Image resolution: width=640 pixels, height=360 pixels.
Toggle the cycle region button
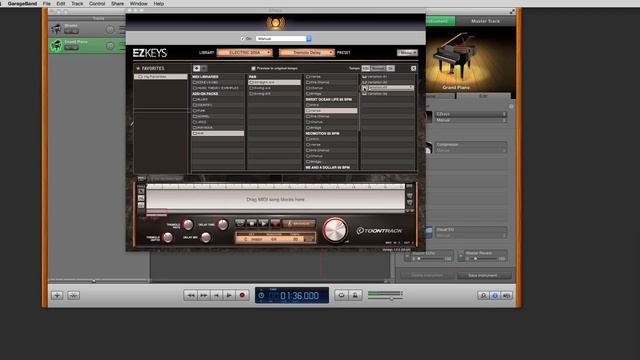click(341, 295)
